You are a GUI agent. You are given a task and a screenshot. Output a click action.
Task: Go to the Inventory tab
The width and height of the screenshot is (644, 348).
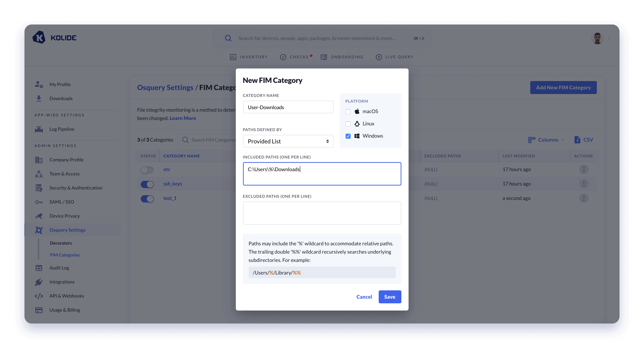pyautogui.click(x=249, y=57)
